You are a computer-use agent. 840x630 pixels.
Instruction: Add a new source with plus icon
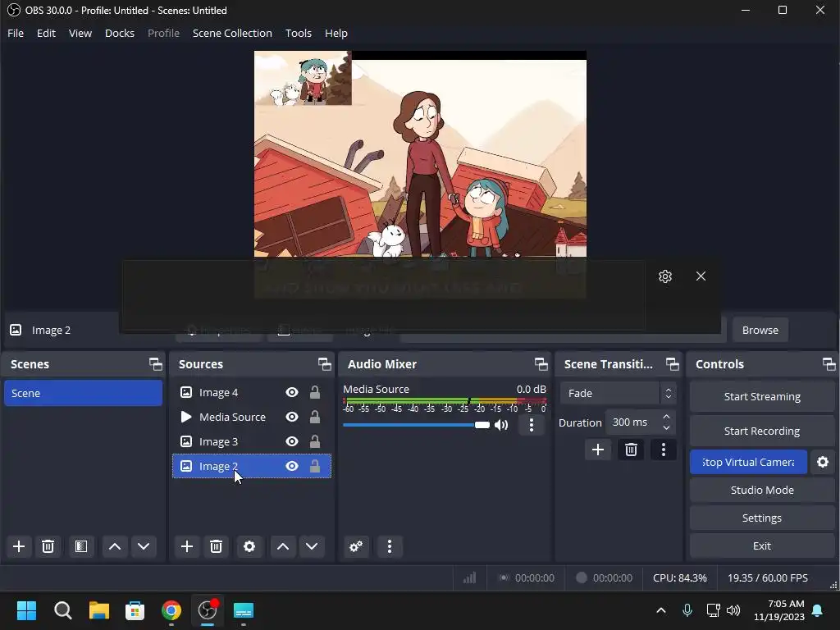coord(187,546)
